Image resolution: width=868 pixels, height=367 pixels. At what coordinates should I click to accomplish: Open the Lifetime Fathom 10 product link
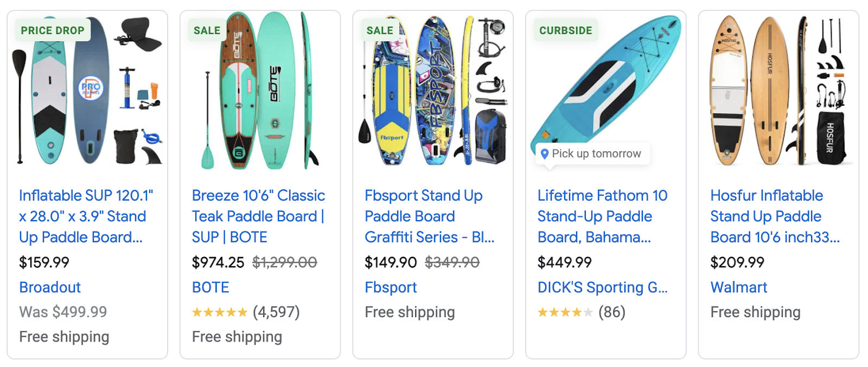pos(602,216)
